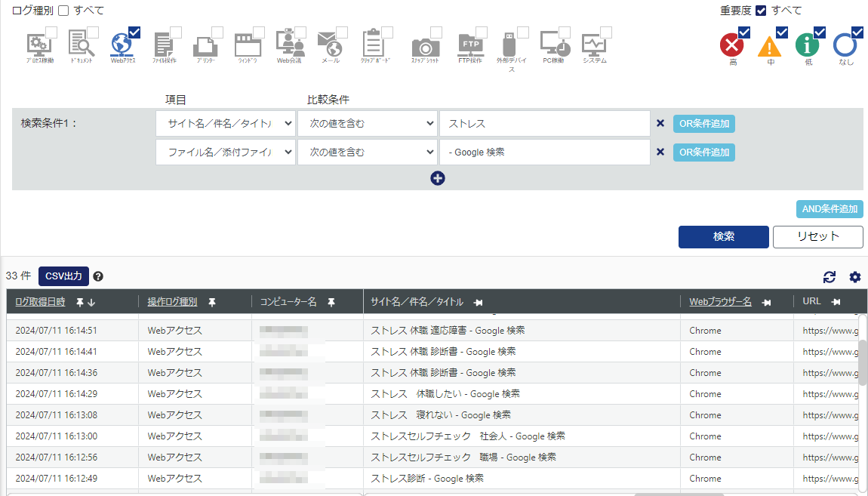The image size is (868, 496).
Task: Add a condition row with the plus icon
Action: coord(437,178)
